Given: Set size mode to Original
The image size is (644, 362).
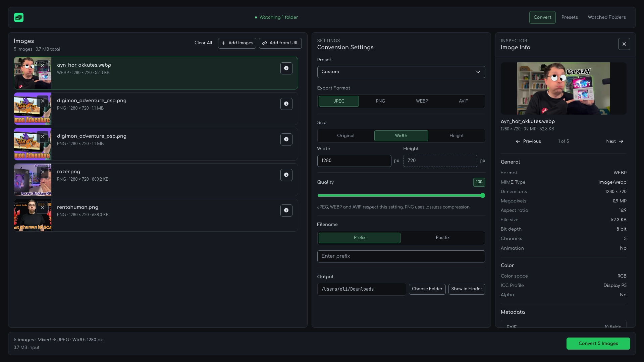Looking at the screenshot, I should (x=346, y=136).
